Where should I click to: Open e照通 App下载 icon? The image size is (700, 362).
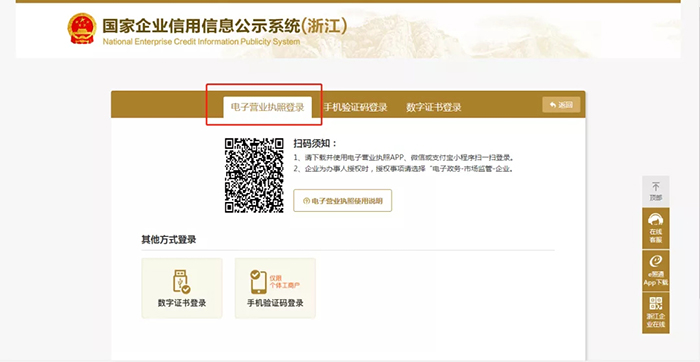656,261
